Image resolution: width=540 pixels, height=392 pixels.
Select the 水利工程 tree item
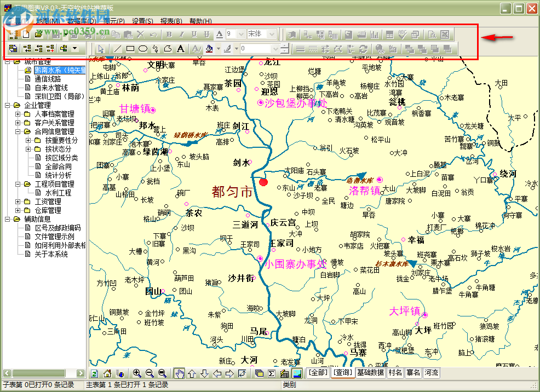tap(59, 192)
